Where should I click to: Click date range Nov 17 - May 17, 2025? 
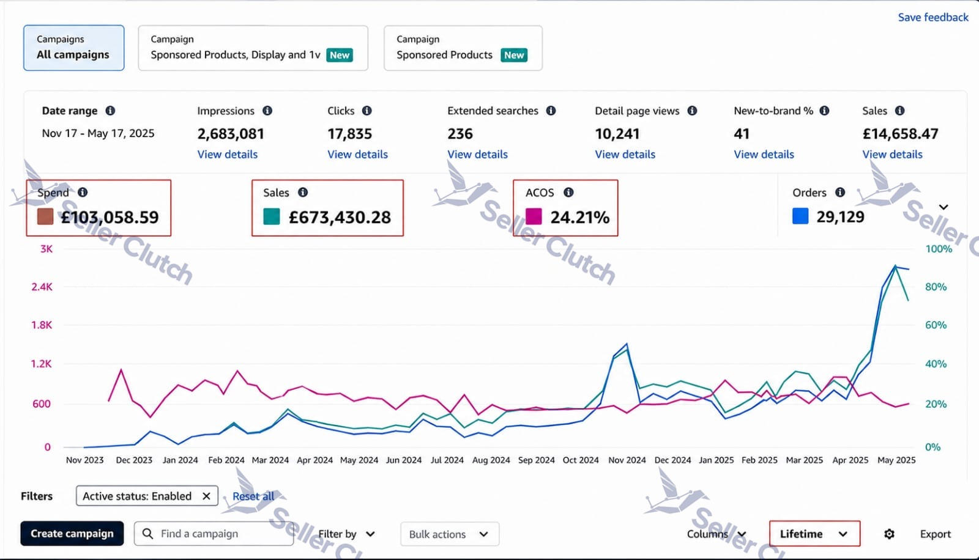(x=98, y=133)
